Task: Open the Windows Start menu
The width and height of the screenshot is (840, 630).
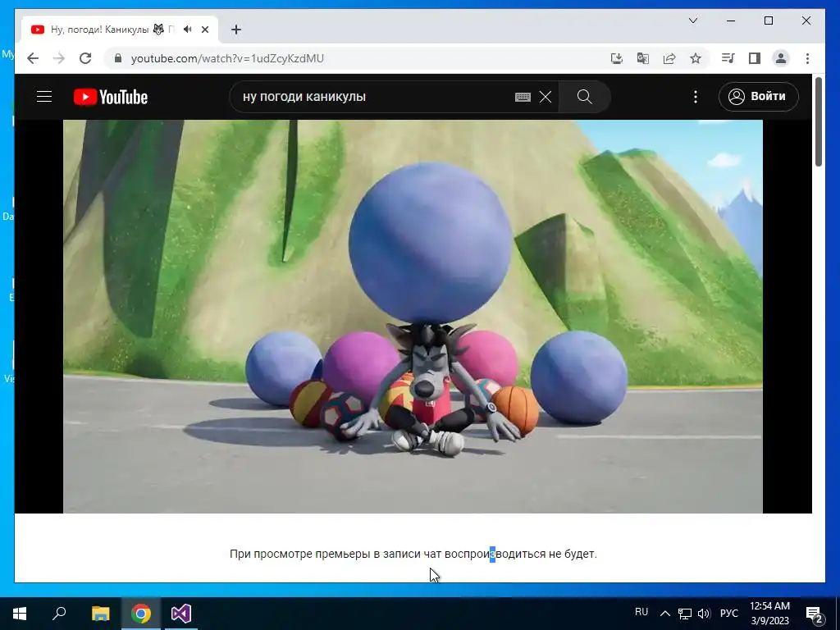Action: [20, 614]
